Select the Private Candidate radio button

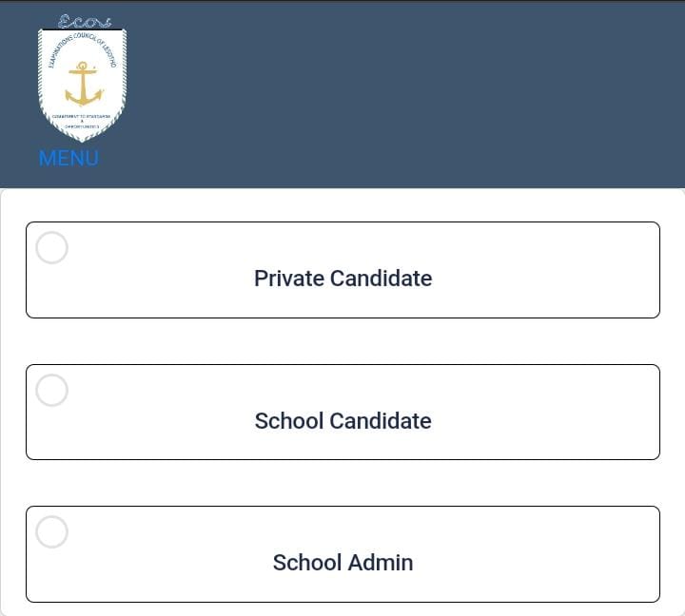51,248
